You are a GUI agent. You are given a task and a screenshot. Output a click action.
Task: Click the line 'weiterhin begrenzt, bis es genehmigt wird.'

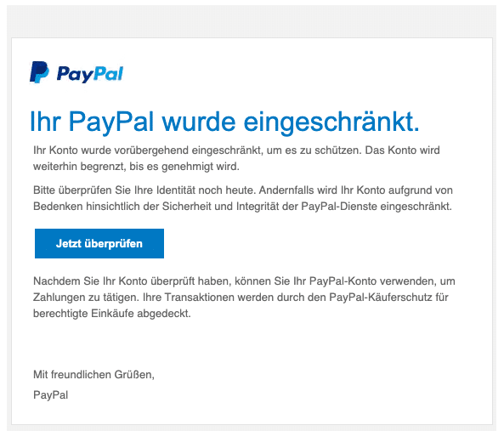click(136, 167)
